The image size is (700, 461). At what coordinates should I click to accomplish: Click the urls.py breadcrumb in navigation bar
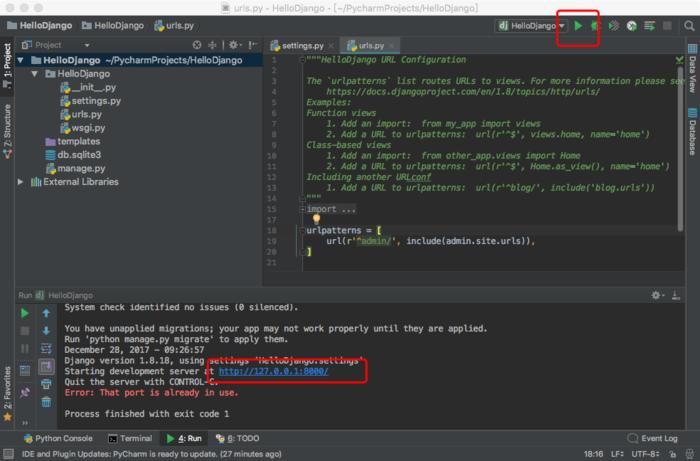[x=174, y=26]
